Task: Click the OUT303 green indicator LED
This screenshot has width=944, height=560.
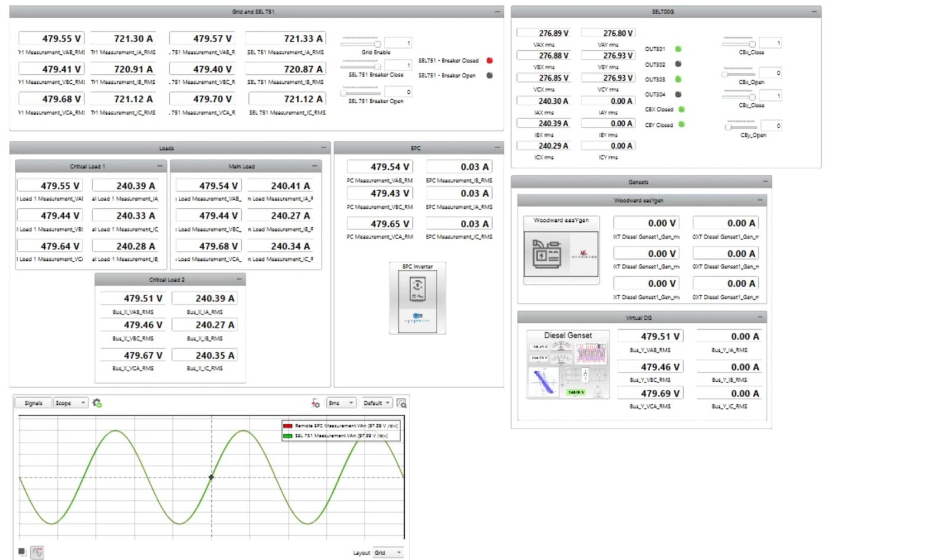Action: tap(678, 79)
